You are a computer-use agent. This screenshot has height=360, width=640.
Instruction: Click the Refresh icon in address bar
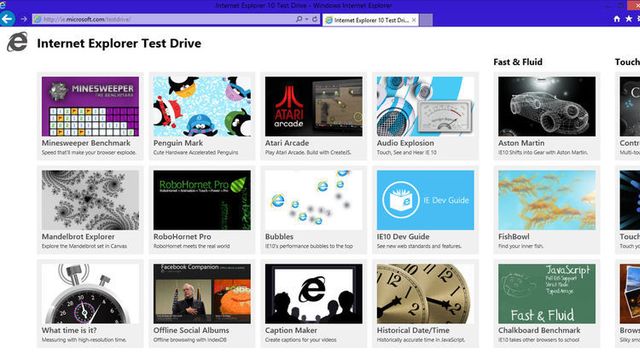pyautogui.click(x=315, y=19)
